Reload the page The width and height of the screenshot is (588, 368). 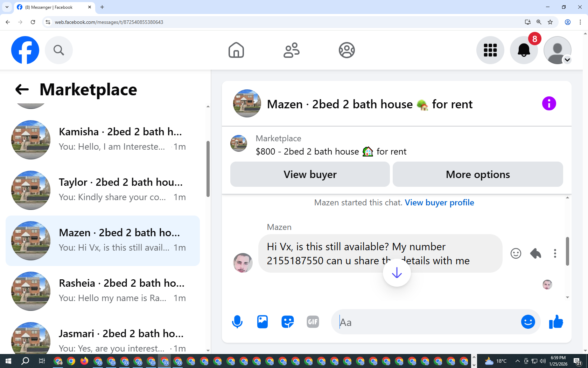pos(33,22)
